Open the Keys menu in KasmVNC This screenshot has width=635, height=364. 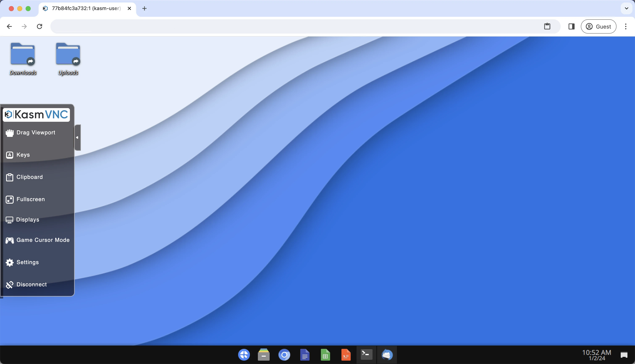point(23,155)
